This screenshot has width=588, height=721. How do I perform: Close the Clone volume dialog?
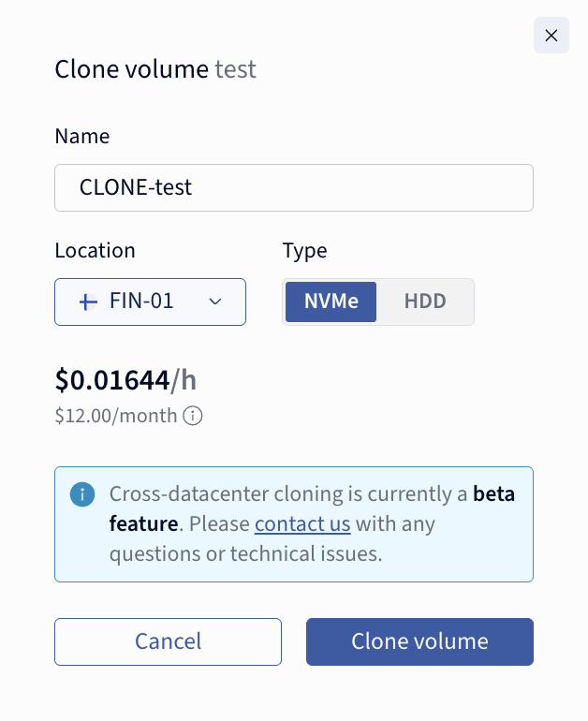[x=551, y=36]
